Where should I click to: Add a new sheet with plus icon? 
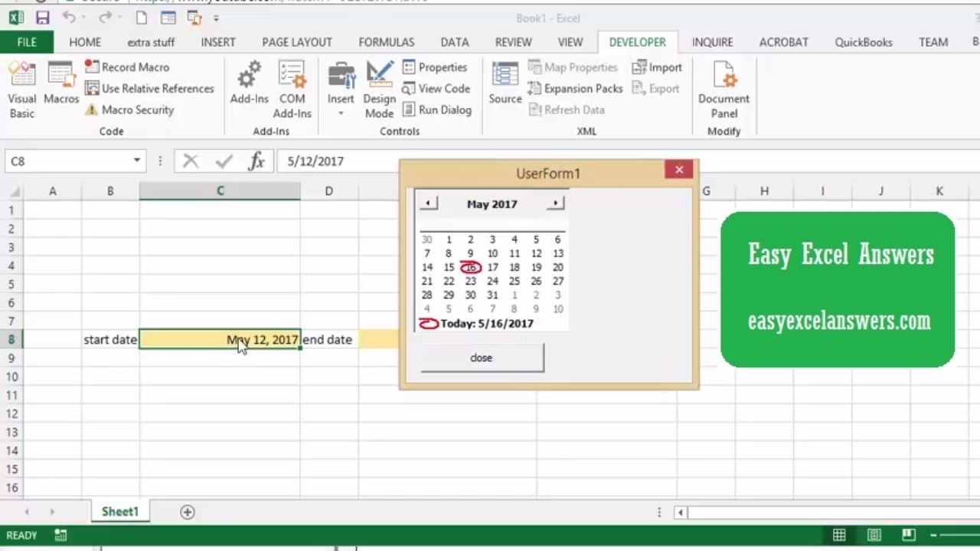[x=188, y=512]
